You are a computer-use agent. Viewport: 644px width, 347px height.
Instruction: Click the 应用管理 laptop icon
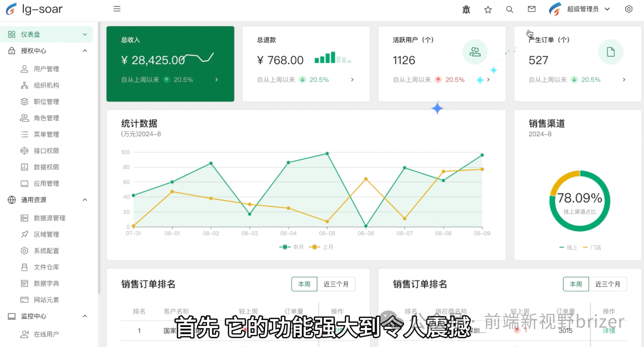(24, 184)
